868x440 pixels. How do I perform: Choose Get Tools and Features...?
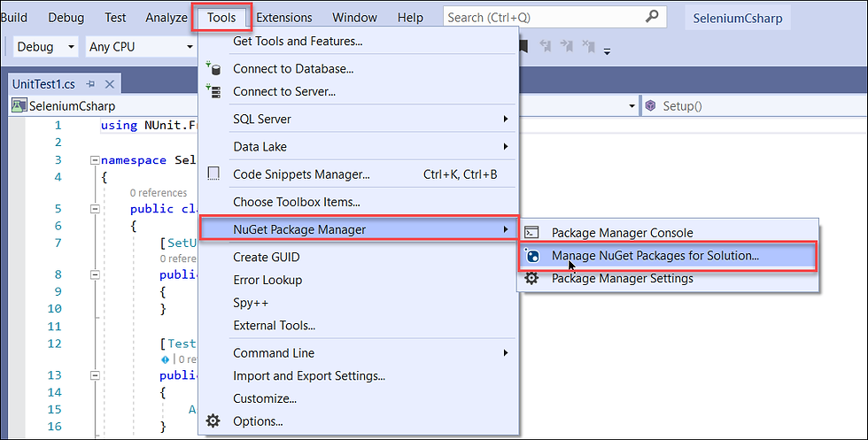point(358,41)
